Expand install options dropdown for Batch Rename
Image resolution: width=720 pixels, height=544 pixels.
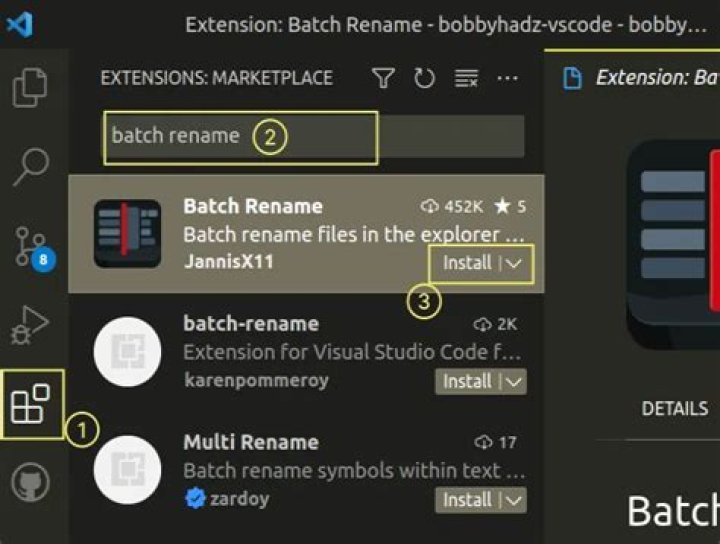pyautogui.click(x=513, y=263)
